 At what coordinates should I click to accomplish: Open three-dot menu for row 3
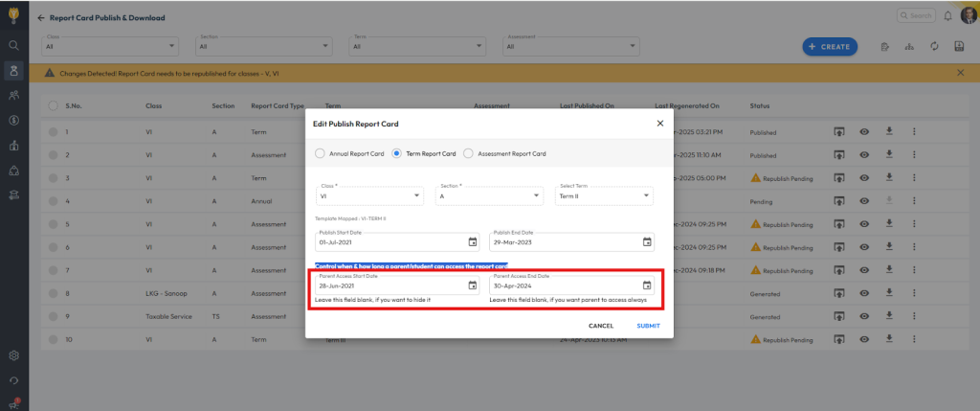[913, 178]
